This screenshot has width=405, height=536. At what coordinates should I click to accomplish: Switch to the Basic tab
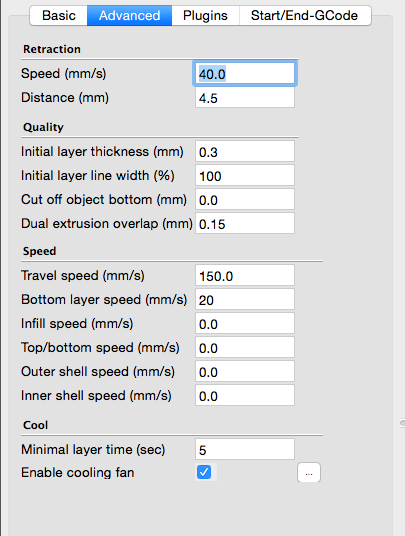pos(58,15)
